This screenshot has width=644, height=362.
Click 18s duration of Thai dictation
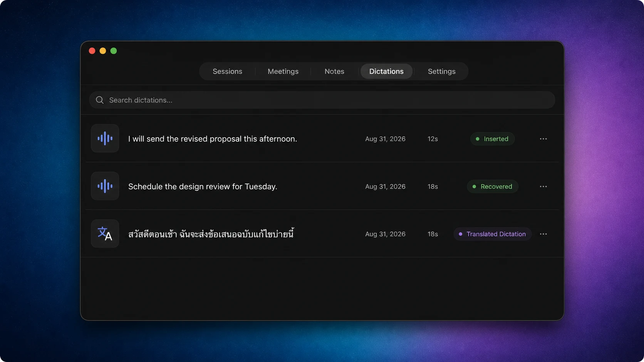coord(433,234)
